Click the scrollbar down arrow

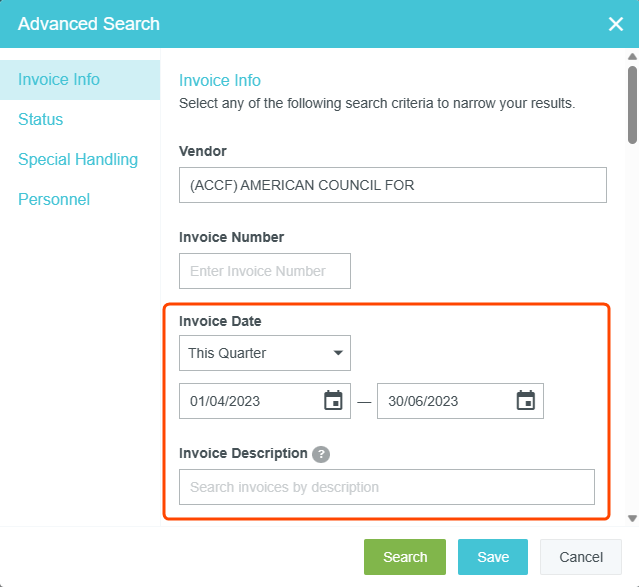(631, 518)
